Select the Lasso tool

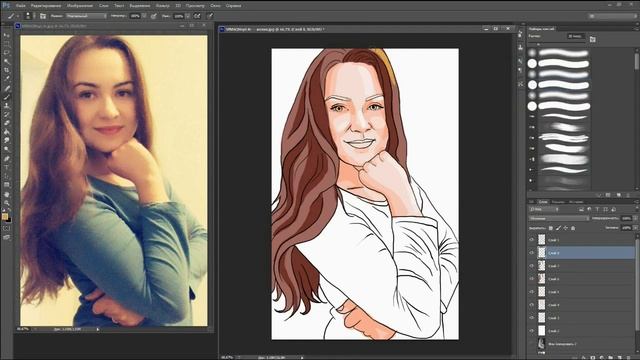[7, 53]
